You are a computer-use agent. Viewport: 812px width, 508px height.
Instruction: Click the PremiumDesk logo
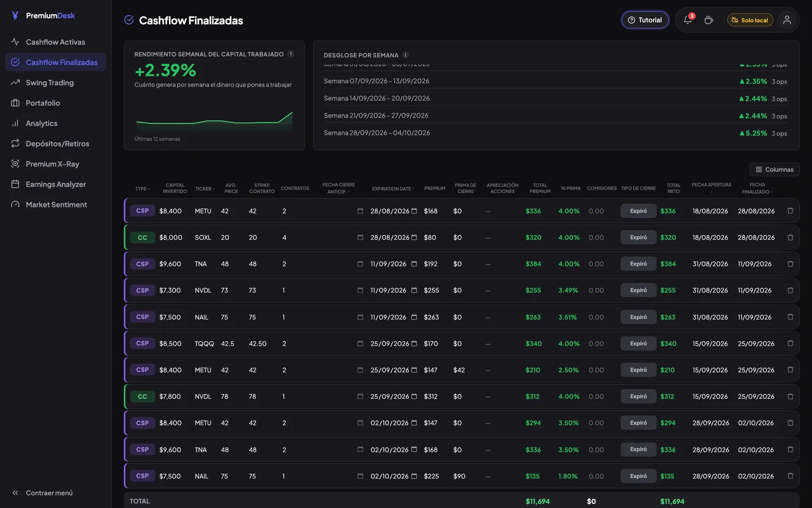click(43, 16)
